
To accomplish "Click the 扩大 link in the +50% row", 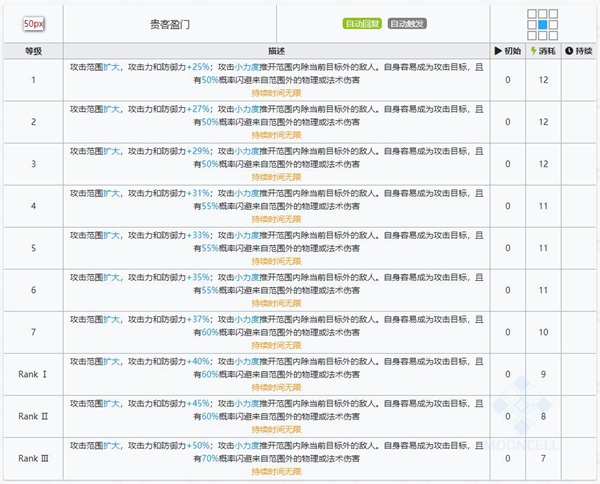I will click(112, 446).
